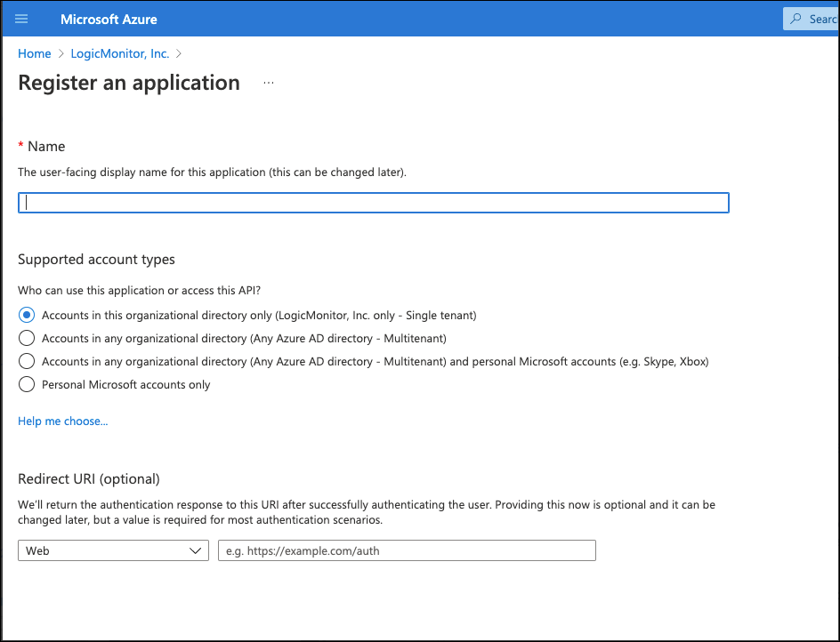Screen dimensions: 840x642
Task: Click the 'Redirect URI (optional)' heading
Action: click(89, 478)
